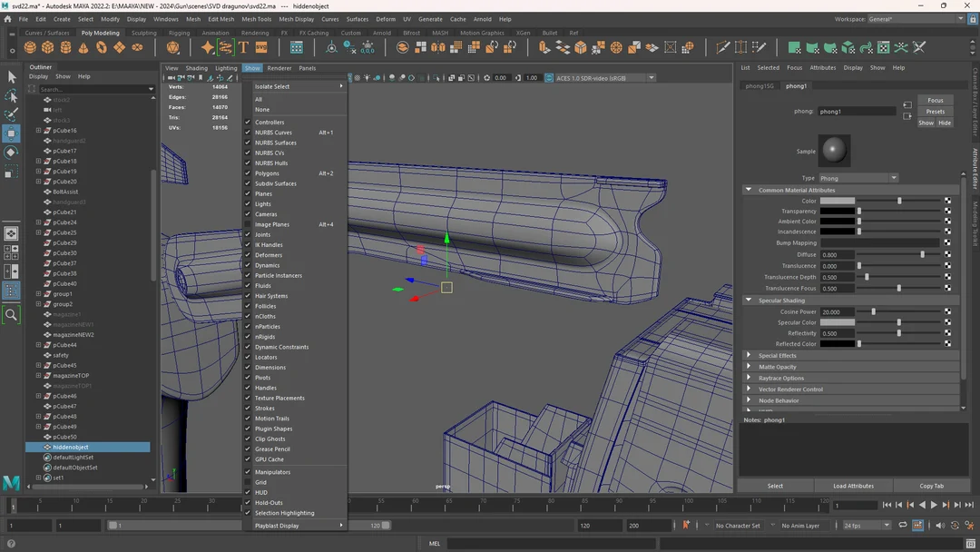The width and height of the screenshot is (980, 552).
Task: Click the Presets button in the Attribute Editor
Action: click(x=935, y=111)
